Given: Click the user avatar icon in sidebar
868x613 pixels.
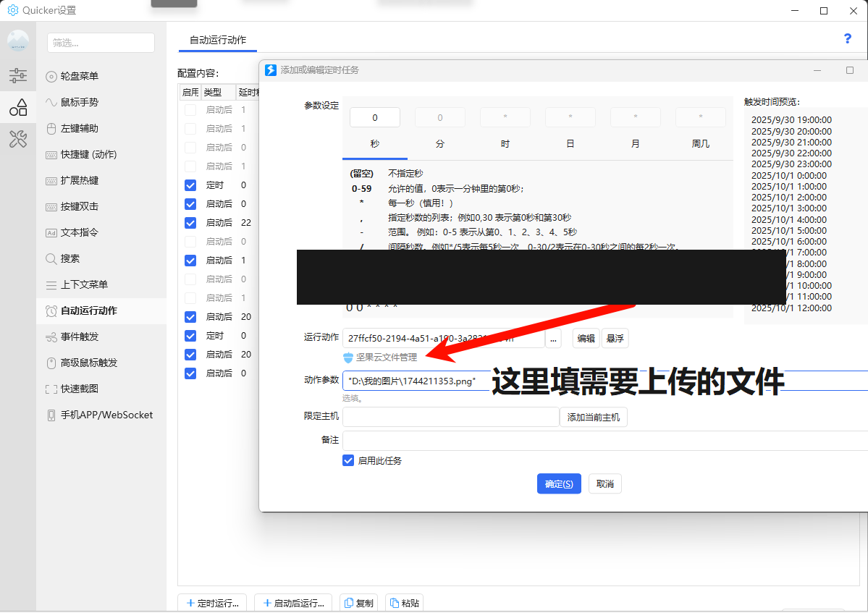Looking at the screenshot, I should click(18, 41).
